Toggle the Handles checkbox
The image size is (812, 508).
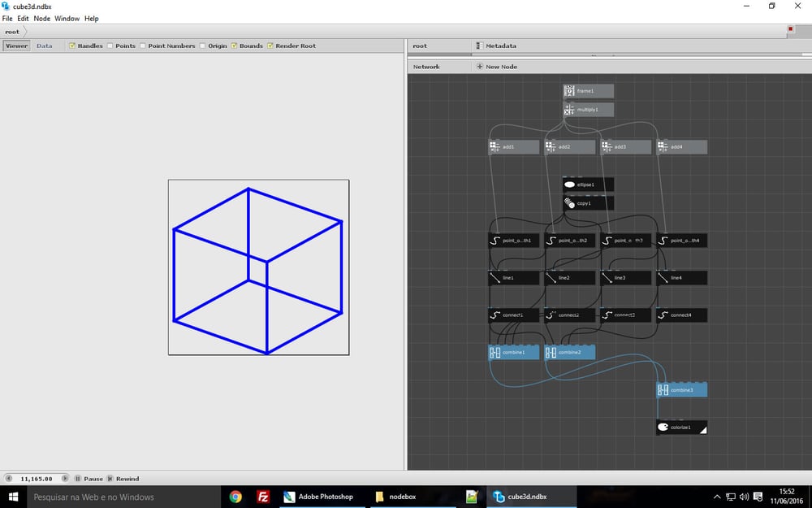pyautogui.click(x=72, y=46)
